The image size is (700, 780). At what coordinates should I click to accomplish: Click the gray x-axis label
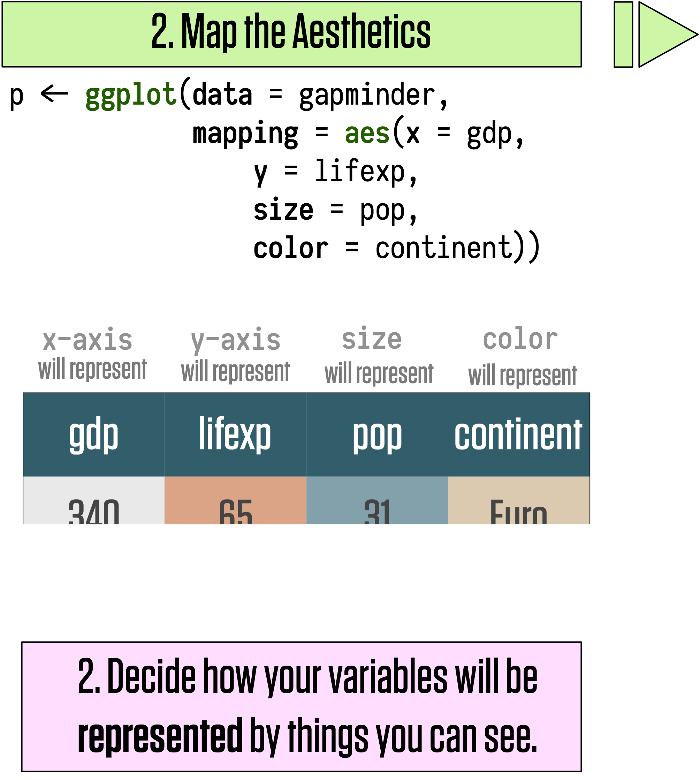click(88, 340)
